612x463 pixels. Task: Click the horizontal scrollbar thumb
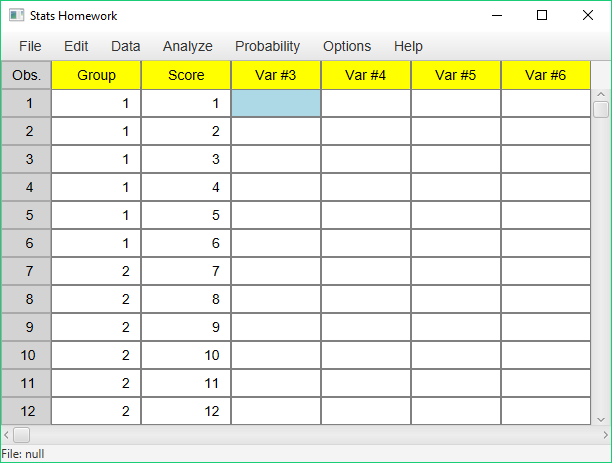[21, 435]
